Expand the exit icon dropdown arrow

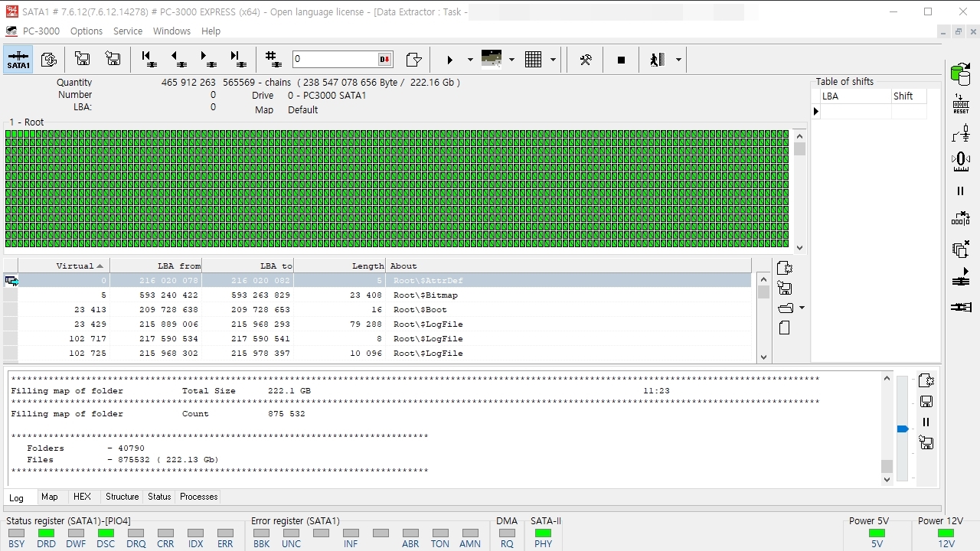click(x=678, y=60)
